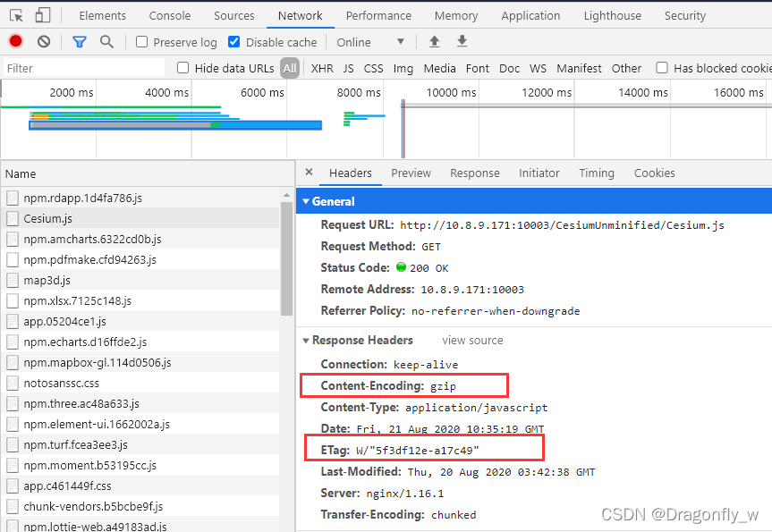Filter requests by JS type
The width and height of the screenshot is (772, 532).
[349, 69]
